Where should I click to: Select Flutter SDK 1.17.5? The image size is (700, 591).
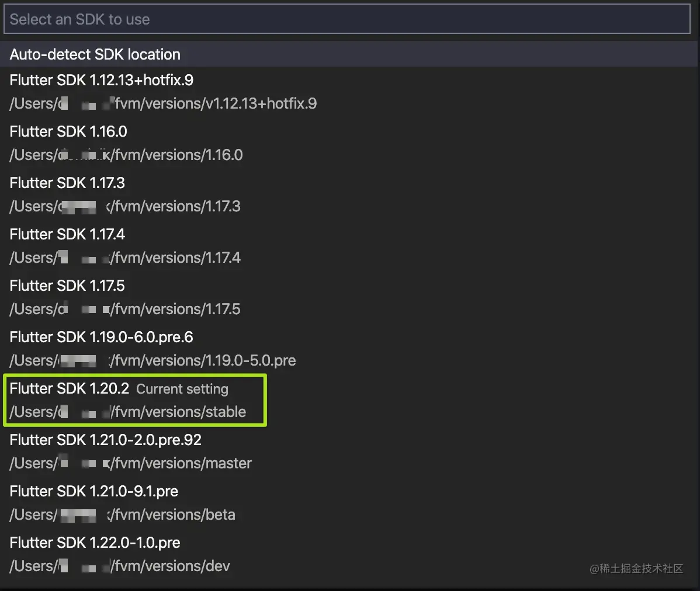pos(349,297)
